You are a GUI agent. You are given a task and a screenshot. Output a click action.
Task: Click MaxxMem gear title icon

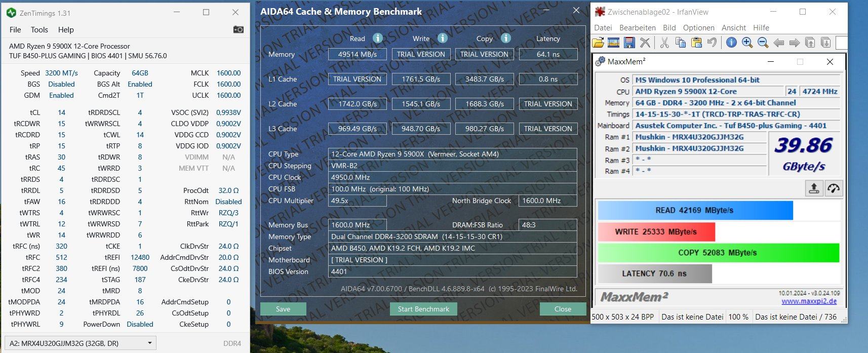coord(600,61)
